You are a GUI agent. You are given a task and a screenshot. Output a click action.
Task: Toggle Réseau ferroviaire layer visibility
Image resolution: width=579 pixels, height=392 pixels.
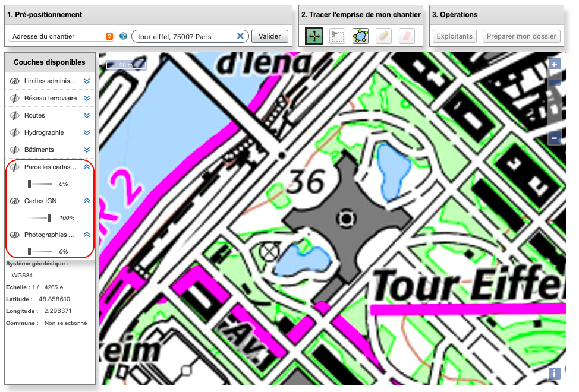pos(14,98)
